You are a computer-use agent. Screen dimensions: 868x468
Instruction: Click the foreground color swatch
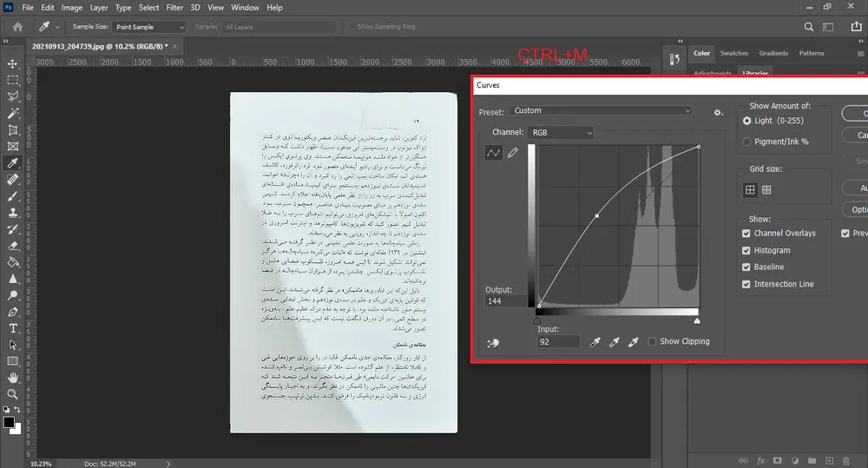click(9, 423)
